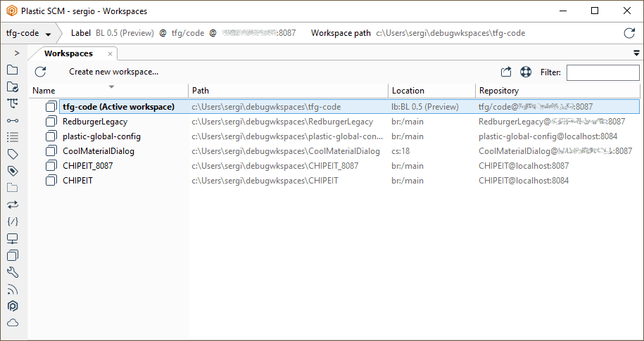Sort by the Repository column header
The image size is (644, 341).
coord(557,91)
